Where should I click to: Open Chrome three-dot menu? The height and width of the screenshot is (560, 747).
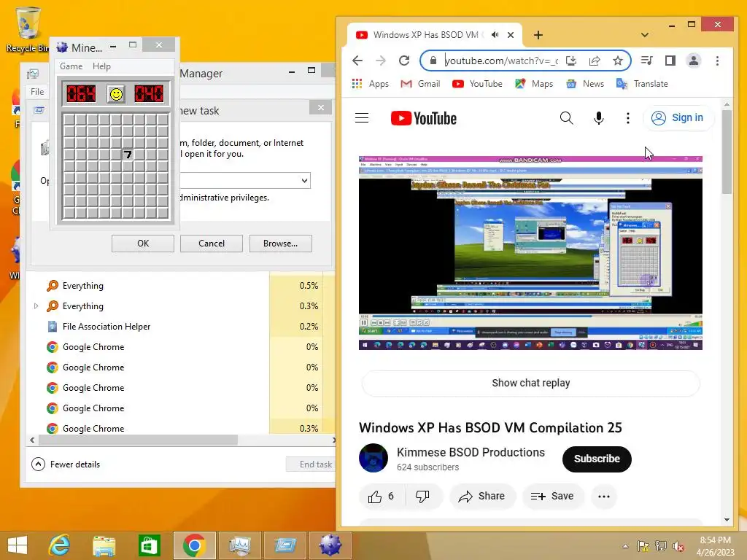(x=717, y=61)
